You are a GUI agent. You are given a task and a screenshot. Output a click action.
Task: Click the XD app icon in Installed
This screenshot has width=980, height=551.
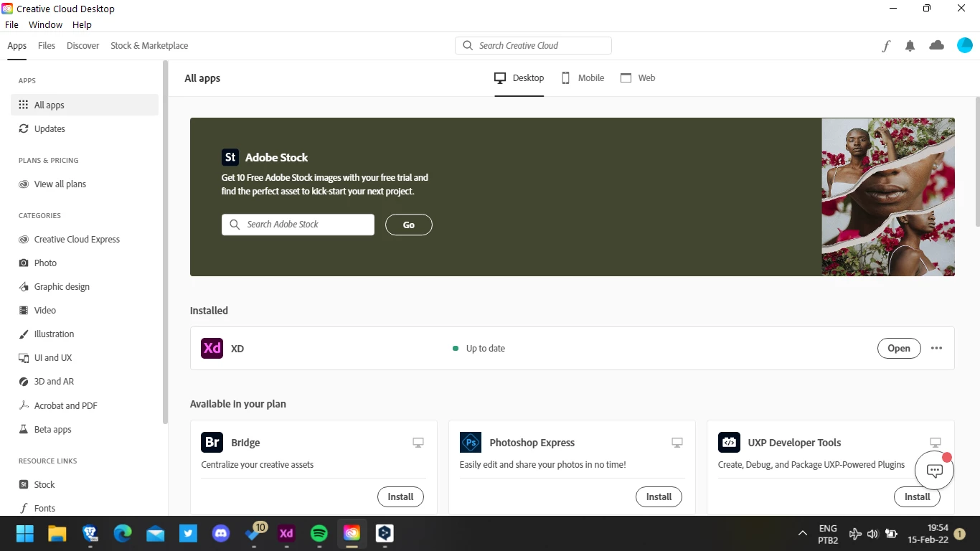click(212, 348)
